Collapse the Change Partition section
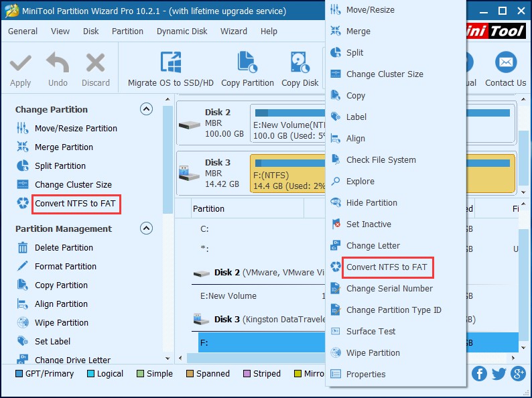The height and width of the screenshot is (398, 532). pos(146,109)
